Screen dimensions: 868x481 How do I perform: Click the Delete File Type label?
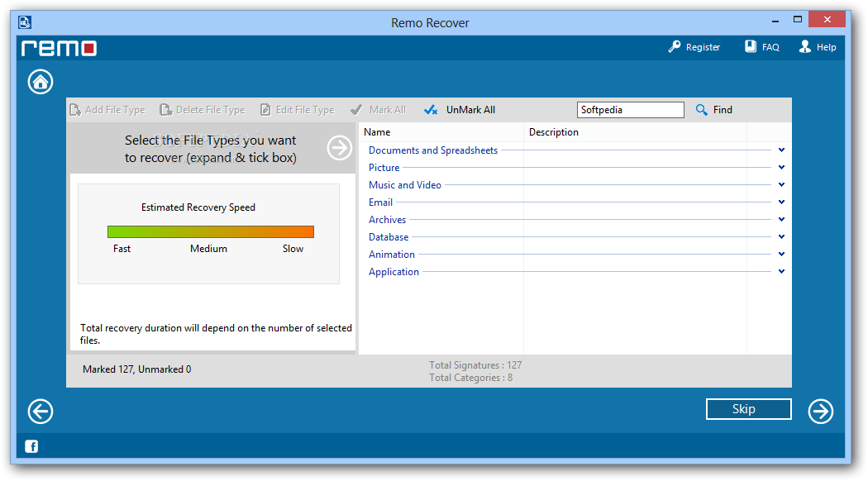coord(210,110)
